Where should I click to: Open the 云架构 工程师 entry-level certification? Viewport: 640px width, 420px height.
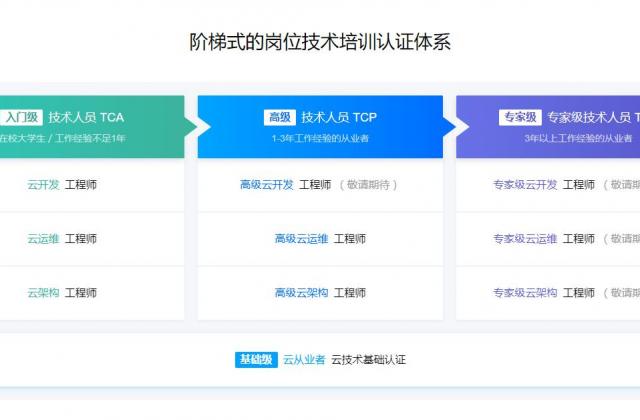click(x=62, y=292)
